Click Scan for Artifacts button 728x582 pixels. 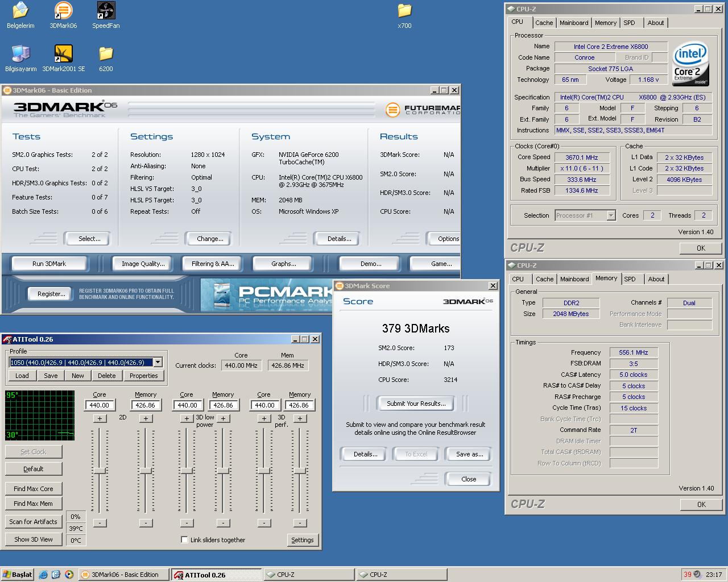click(33, 521)
